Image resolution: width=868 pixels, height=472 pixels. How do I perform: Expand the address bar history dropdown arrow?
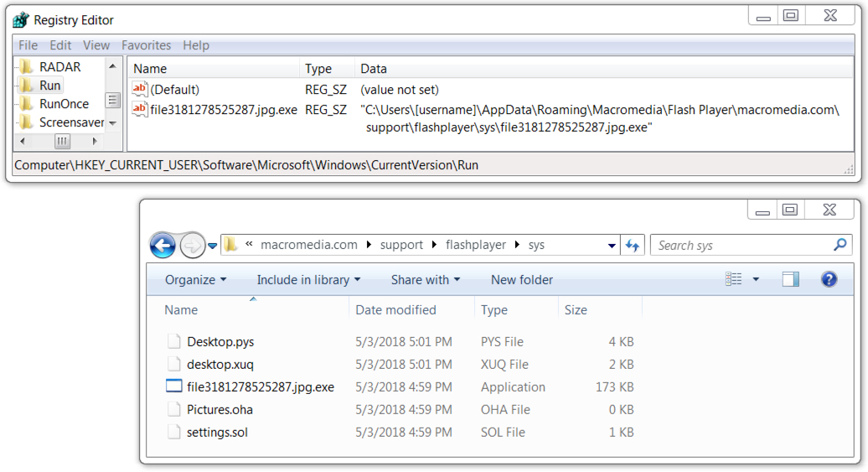612,246
